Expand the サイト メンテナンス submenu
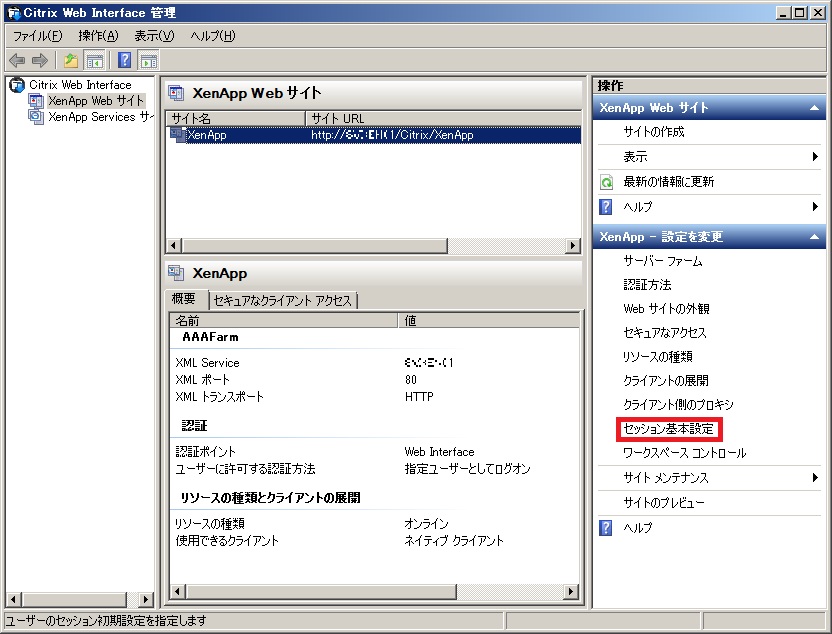Screen dimensions: 832x634 (x=815, y=478)
